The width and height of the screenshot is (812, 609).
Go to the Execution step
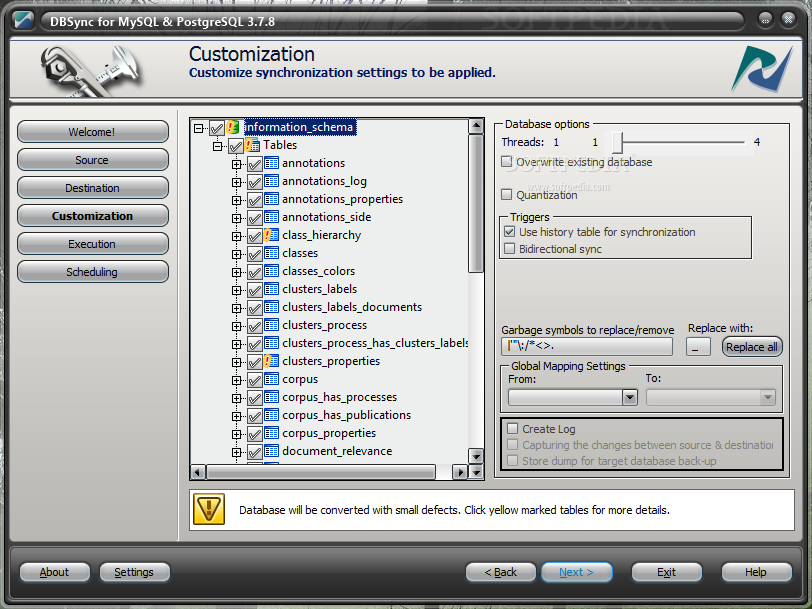[92, 243]
